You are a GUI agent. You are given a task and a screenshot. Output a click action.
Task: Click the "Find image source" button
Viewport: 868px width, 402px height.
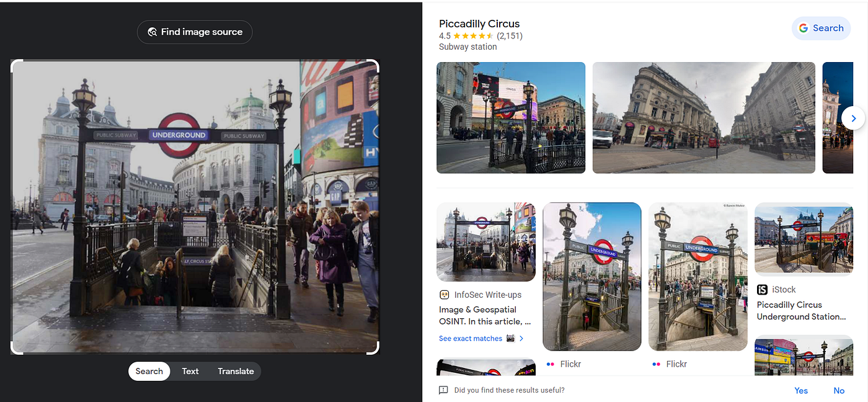(195, 32)
